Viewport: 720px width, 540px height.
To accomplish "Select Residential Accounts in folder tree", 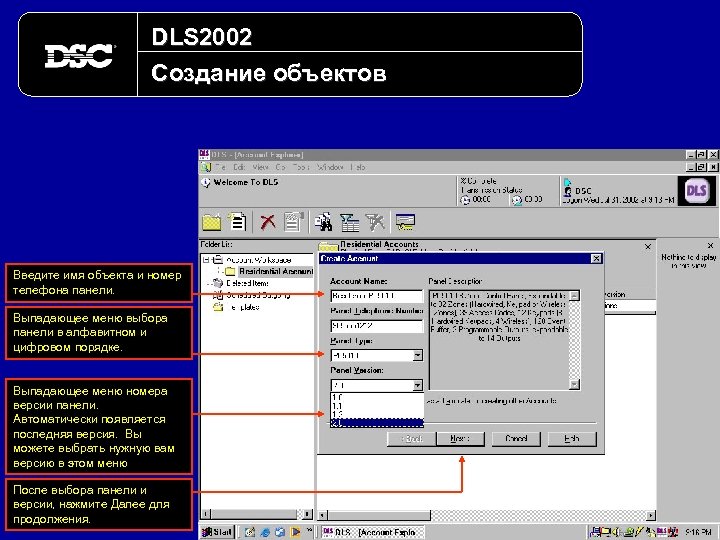I will click(276, 271).
